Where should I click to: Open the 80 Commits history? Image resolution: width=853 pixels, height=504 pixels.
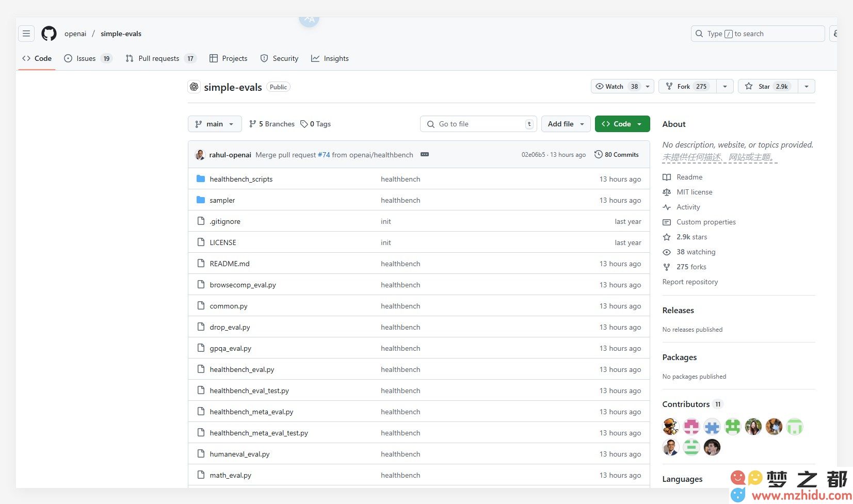click(x=617, y=154)
